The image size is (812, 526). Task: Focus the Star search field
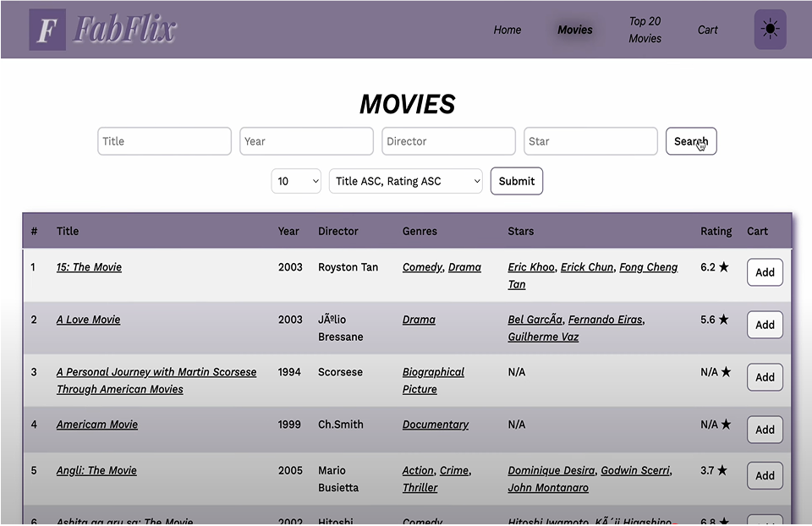[590, 141]
